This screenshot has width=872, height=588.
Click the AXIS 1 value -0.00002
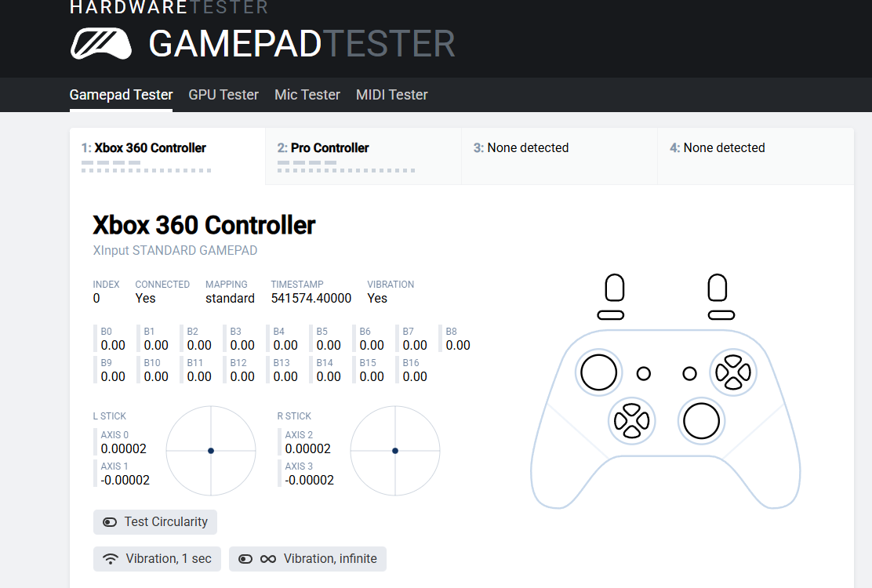tap(125, 480)
